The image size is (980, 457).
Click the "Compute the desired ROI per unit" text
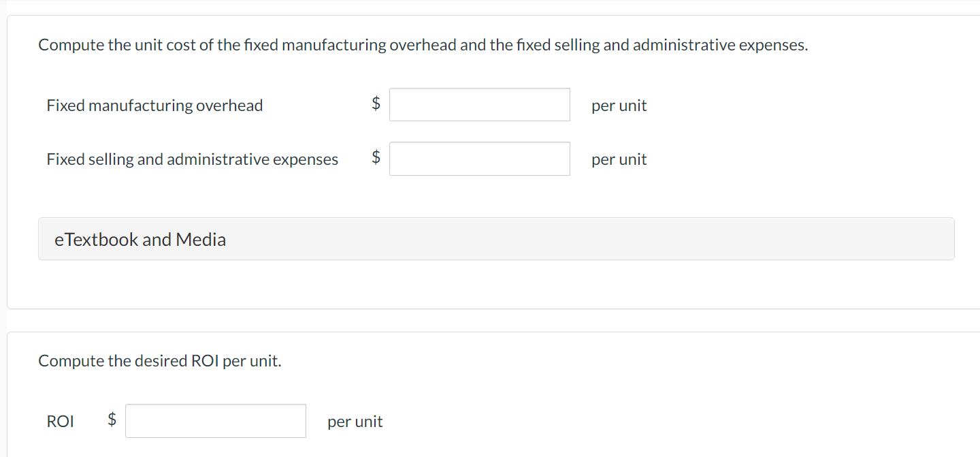click(159, 361)
